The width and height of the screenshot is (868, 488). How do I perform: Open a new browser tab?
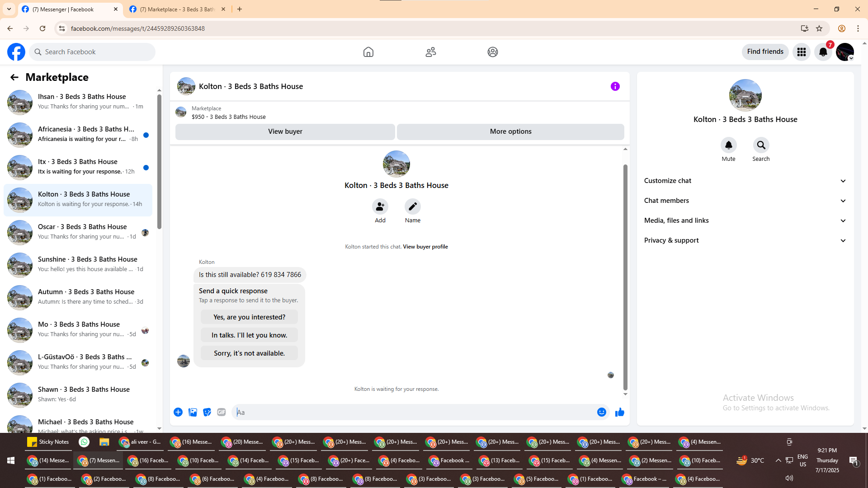[x=240, y=9]
